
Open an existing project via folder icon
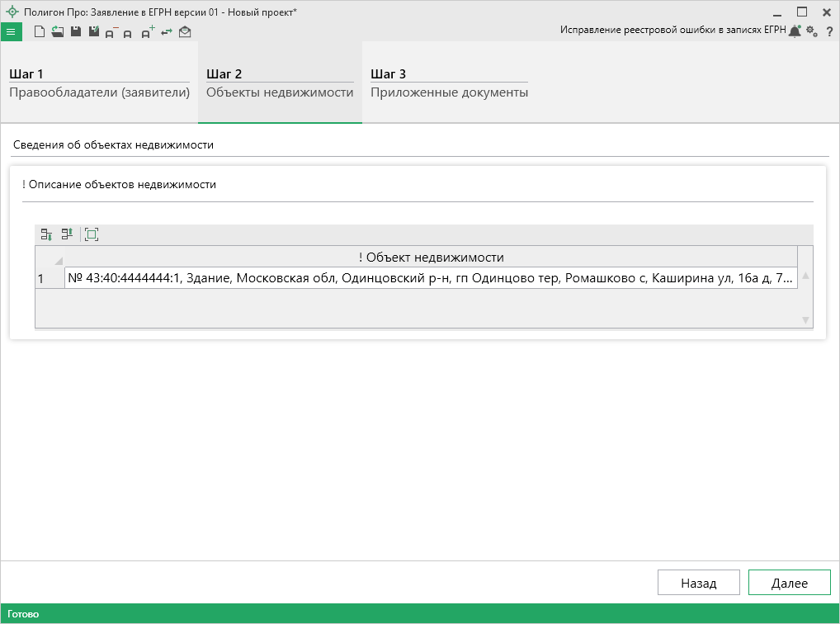click(57, 32)
